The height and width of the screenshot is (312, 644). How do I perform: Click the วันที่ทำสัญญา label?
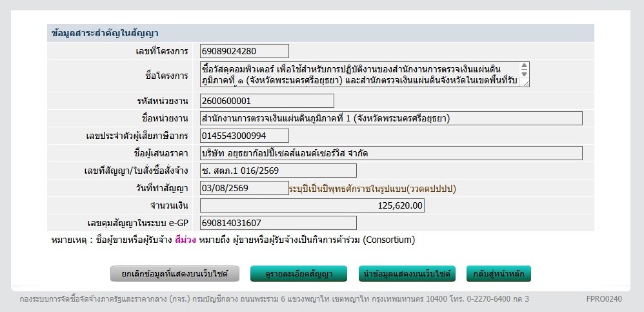(x=163, y=189)
